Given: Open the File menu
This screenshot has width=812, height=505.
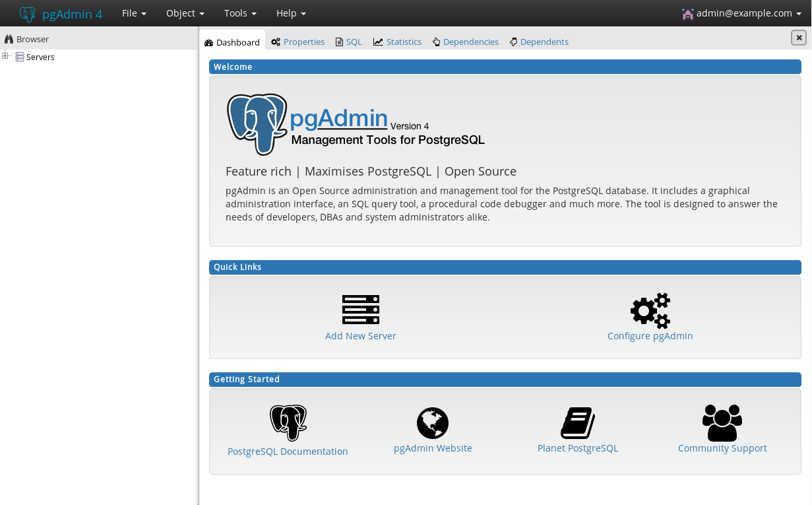Looking at the screenshot, I should (134, 13).
